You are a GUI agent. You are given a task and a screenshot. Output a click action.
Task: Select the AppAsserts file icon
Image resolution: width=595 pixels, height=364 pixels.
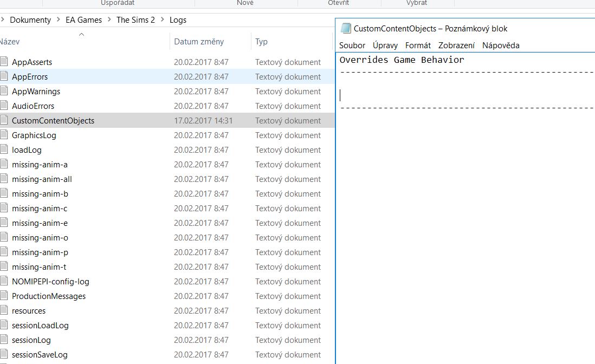[x=4, y=62]
